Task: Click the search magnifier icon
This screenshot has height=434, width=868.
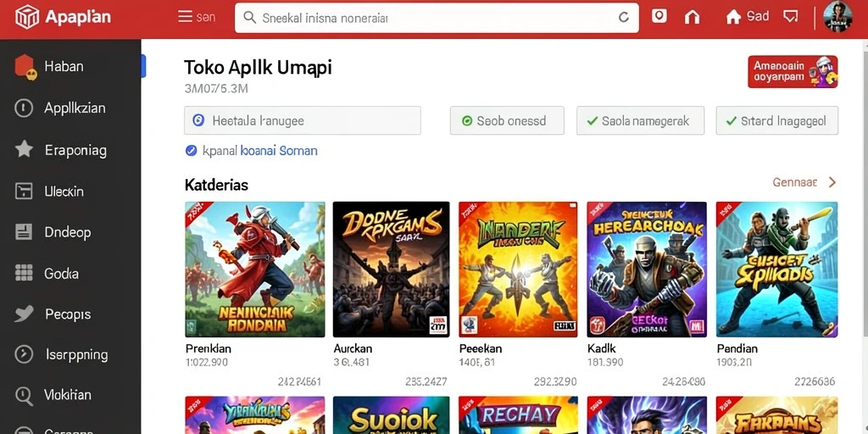Action: (x=250, y=18)
